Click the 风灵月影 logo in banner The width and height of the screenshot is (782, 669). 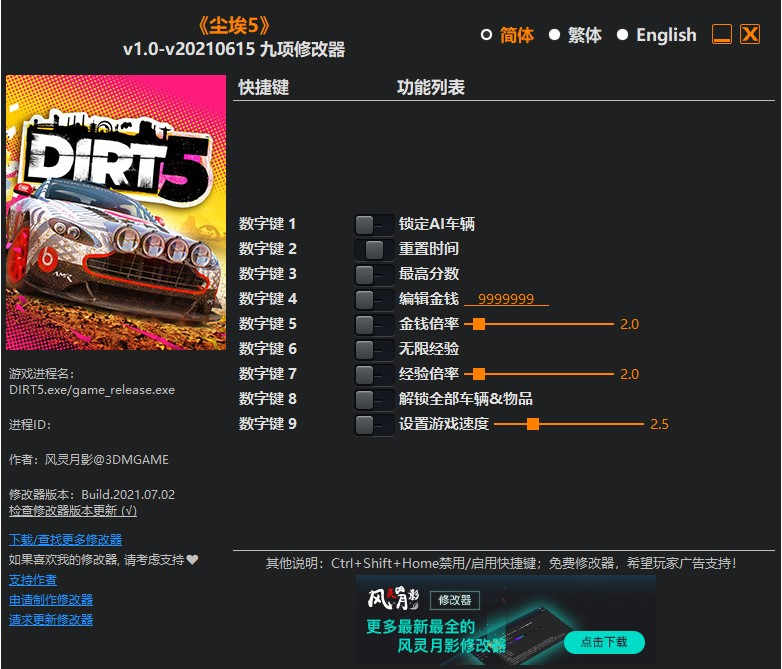[x=393, y=599]
